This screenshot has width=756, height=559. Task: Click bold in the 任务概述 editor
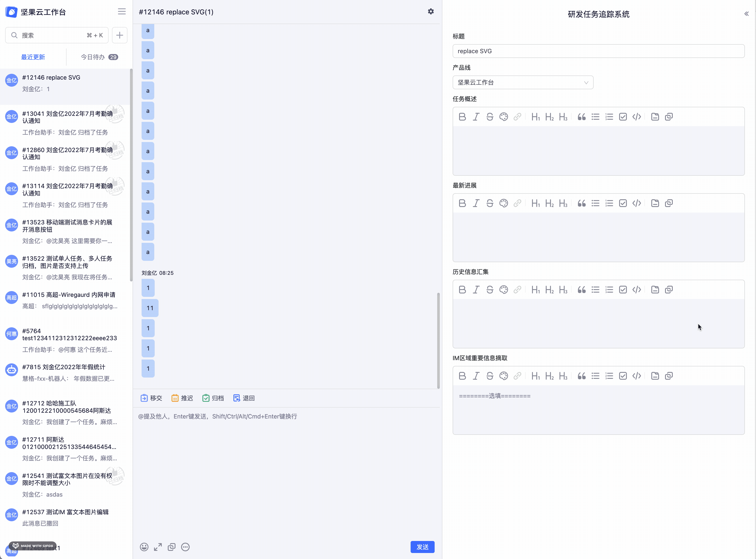click(462, 117)
